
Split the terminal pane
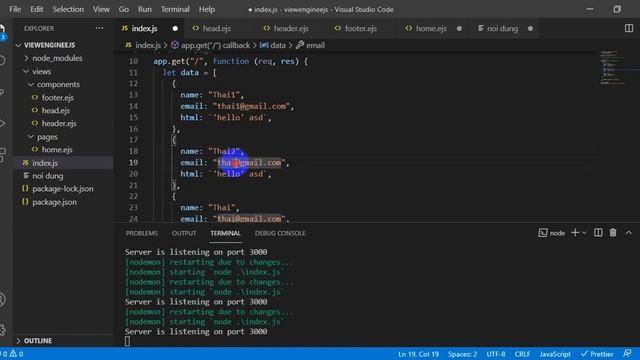pyautogui.click(x=598, y=233)
